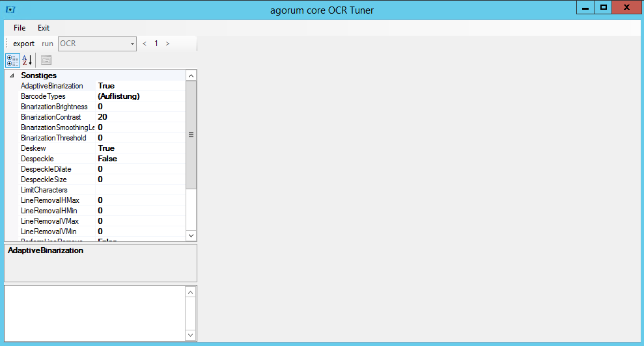
Task: Select the BinarizationSmoothingLevel property
Action: coord(57,127)
